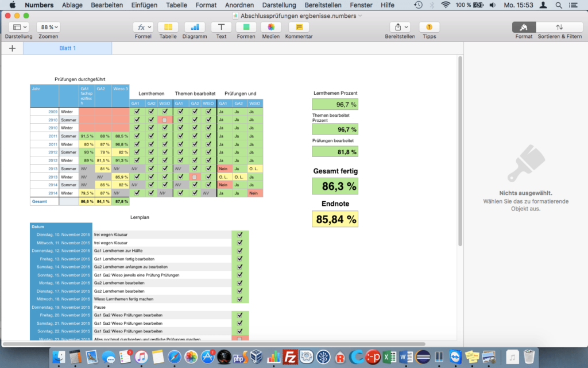
Task: Uncheck the Dienstag, 10. November 2015 checkbox
Action: coord(239,235)
